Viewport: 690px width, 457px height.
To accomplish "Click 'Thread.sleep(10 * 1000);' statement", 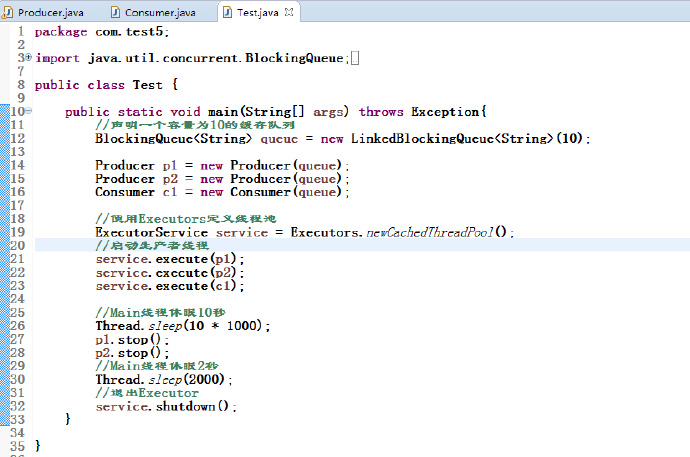I will tap(183, 325).
